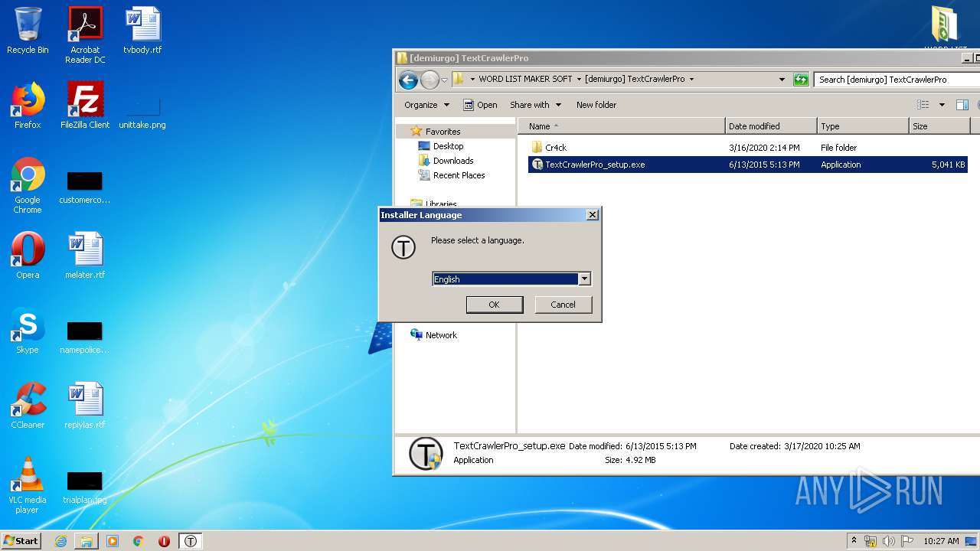Launch VLC media player shortcut
The height and width of the screenshot is (551, 980).
point(28,485)
